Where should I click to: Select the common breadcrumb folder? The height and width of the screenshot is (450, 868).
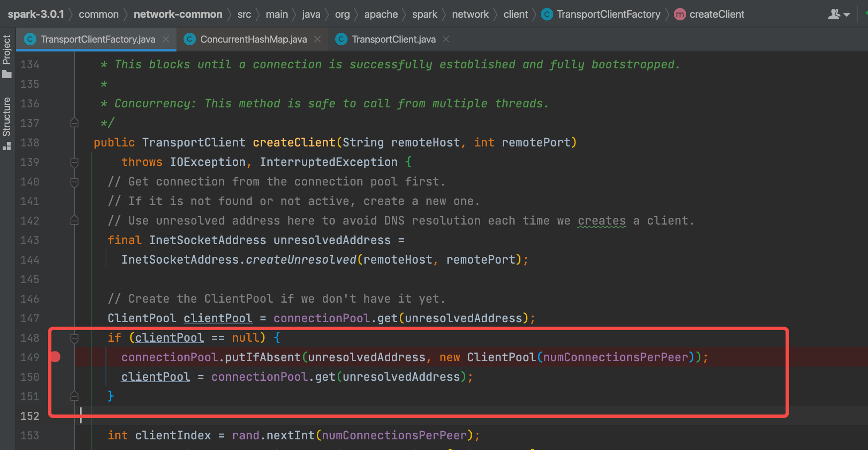(x=99, y=14)
